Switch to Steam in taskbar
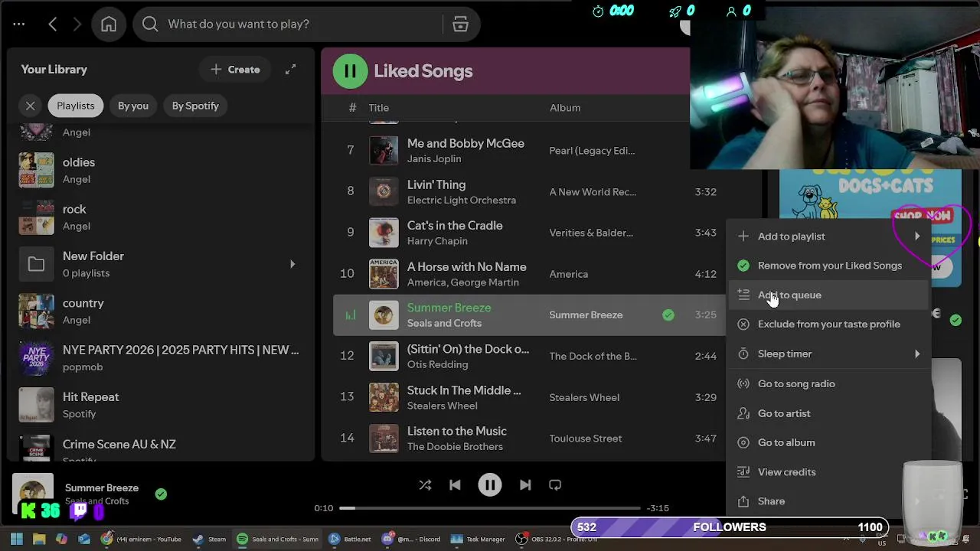 coord(208,539)
